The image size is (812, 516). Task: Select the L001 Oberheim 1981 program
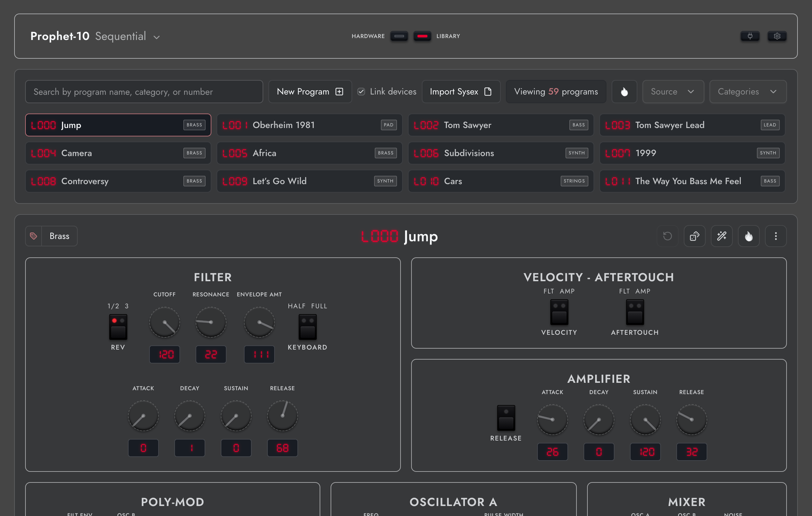[x=309, y=125]
